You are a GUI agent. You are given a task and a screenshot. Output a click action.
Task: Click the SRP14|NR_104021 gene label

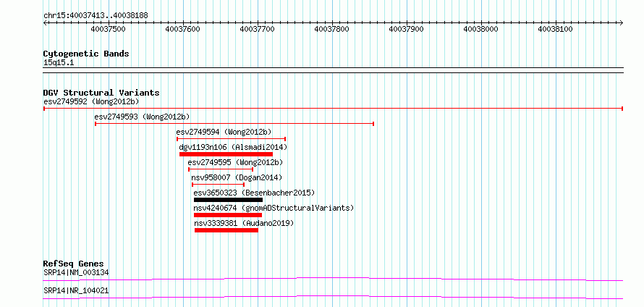click(x=76, y=290)
